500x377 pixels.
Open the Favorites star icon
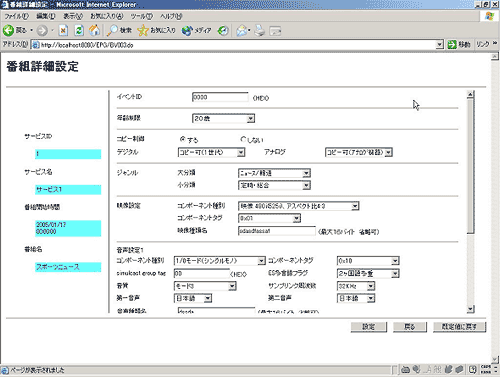pos(143,31)
